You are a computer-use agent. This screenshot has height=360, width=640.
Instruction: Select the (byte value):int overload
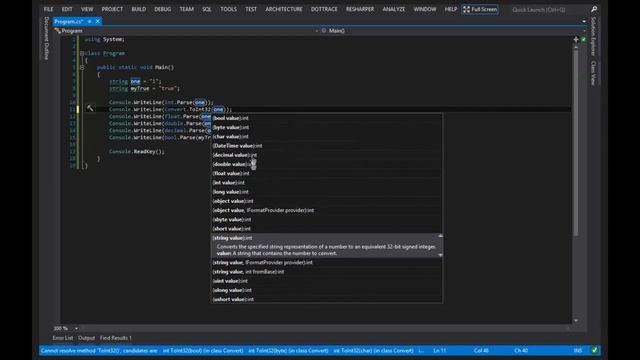click(x=327, y=127)
